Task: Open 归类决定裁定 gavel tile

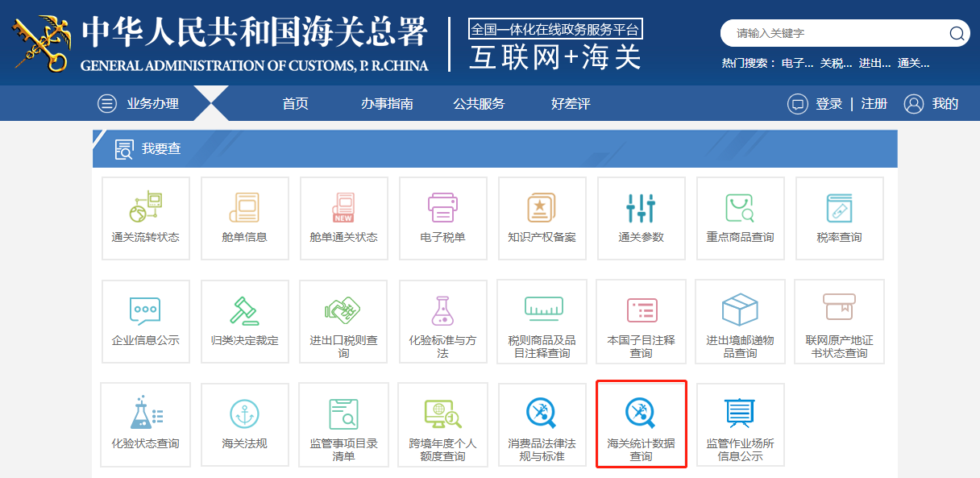Action: 245,322
